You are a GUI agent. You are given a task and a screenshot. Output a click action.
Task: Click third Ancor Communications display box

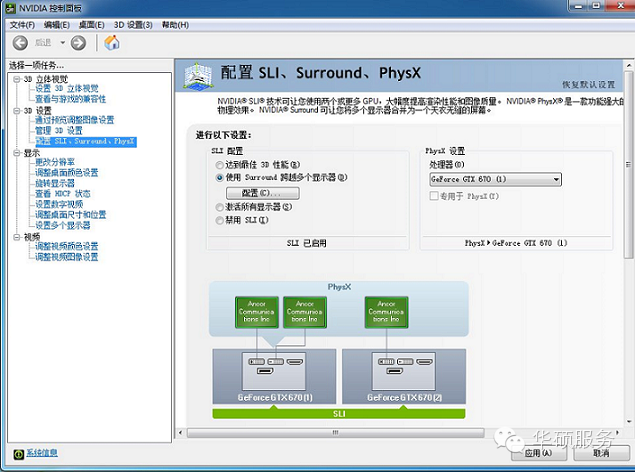point(386,312)
